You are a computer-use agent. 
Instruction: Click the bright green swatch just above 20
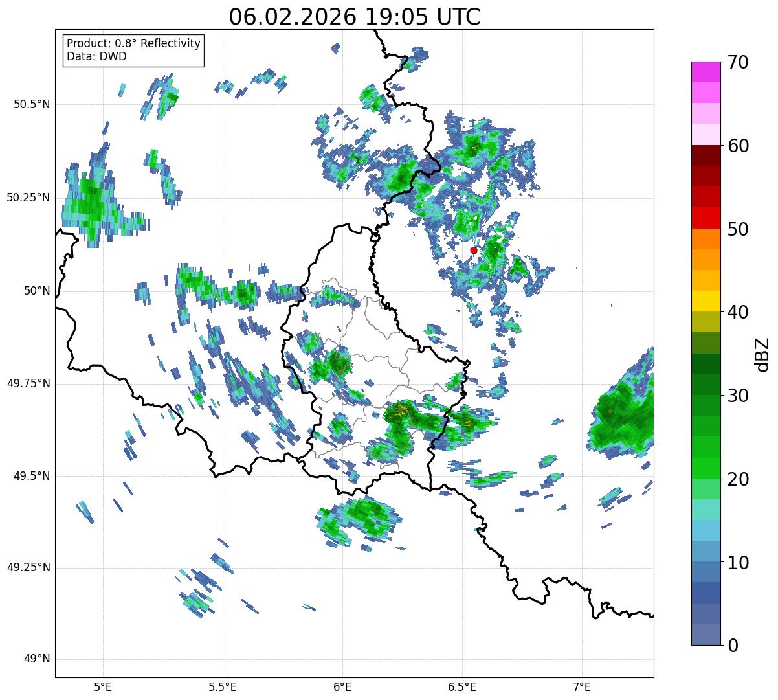point(706,468)
